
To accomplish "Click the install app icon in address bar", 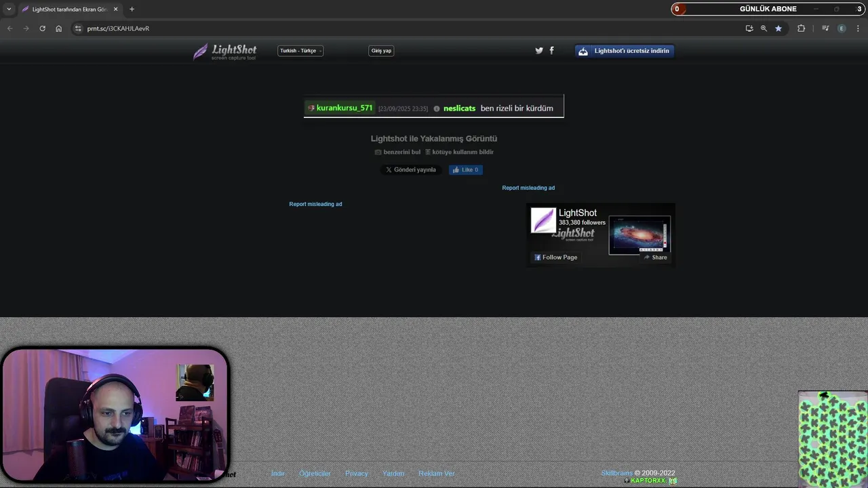I will pos(749,28).
